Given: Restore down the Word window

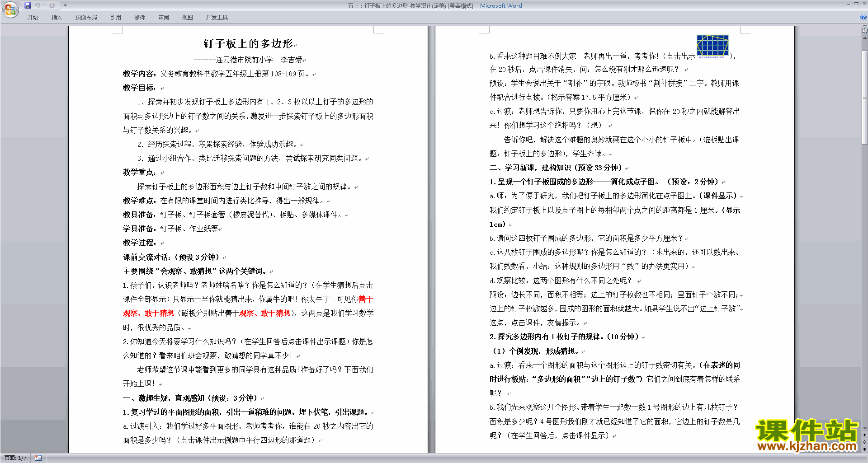Looking at the screenshot, I should click(856, 4).
